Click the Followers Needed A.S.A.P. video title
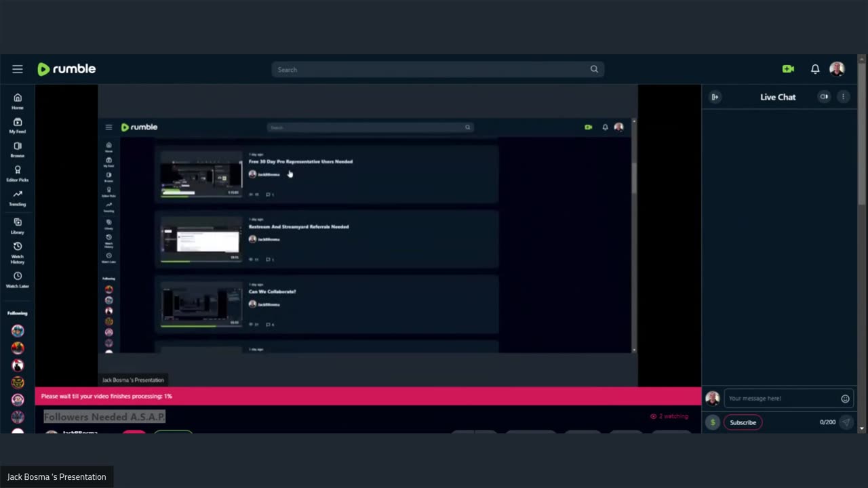 pos(104,417)
